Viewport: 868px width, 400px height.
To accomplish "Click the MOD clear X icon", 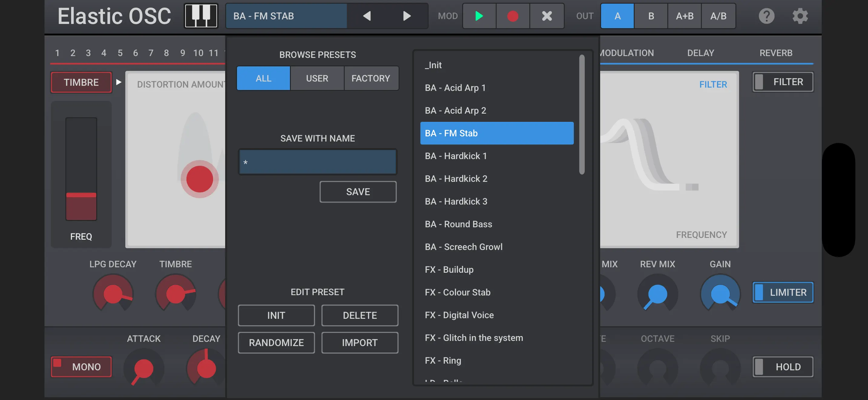I will (x=547, y=16).
